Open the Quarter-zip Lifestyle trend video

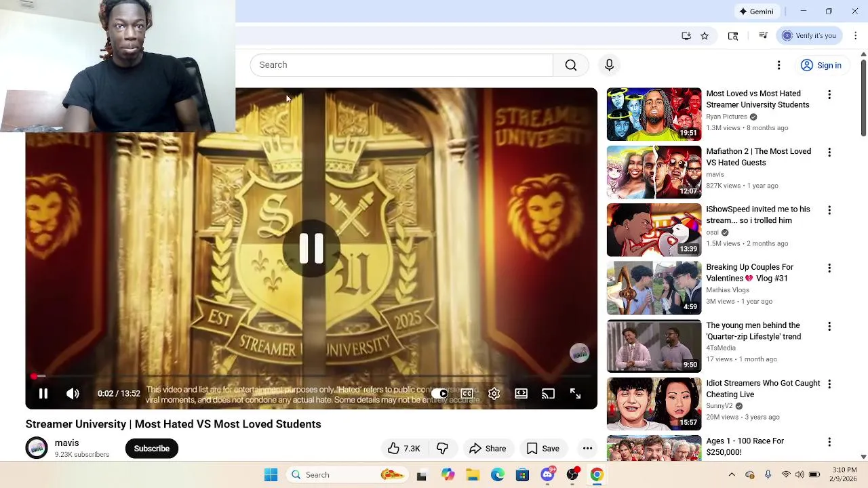click(753, 331)
